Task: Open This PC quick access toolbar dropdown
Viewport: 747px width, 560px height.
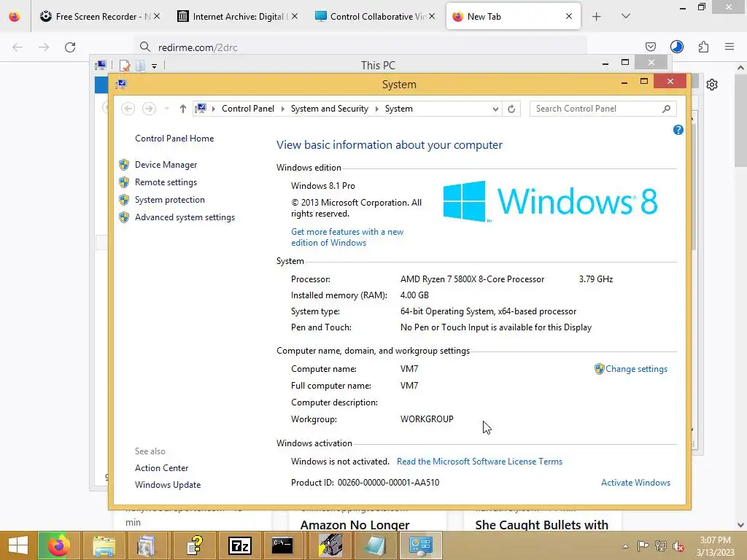Action: click(x=155, y=66)
